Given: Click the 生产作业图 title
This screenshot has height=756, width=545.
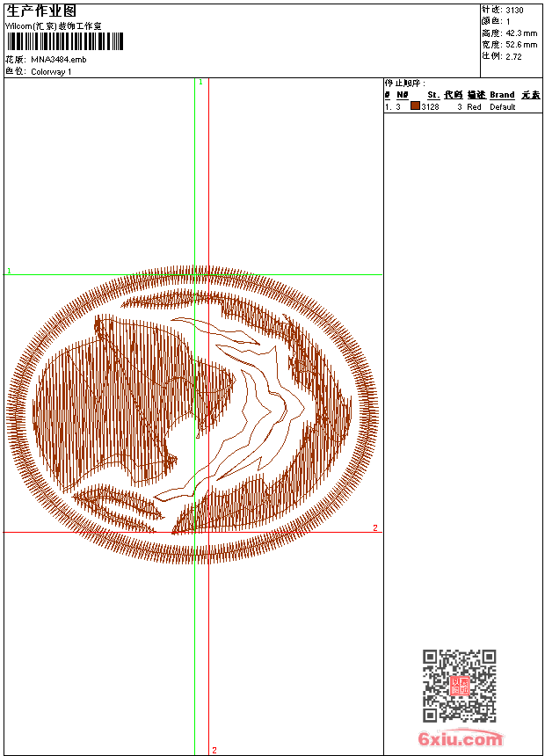Looking at the screenshot, I should click(x=41, y=11).
